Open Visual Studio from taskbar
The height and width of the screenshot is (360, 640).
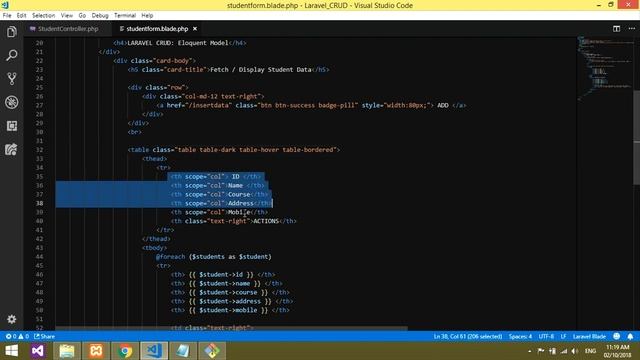click(x=38, y=351)
